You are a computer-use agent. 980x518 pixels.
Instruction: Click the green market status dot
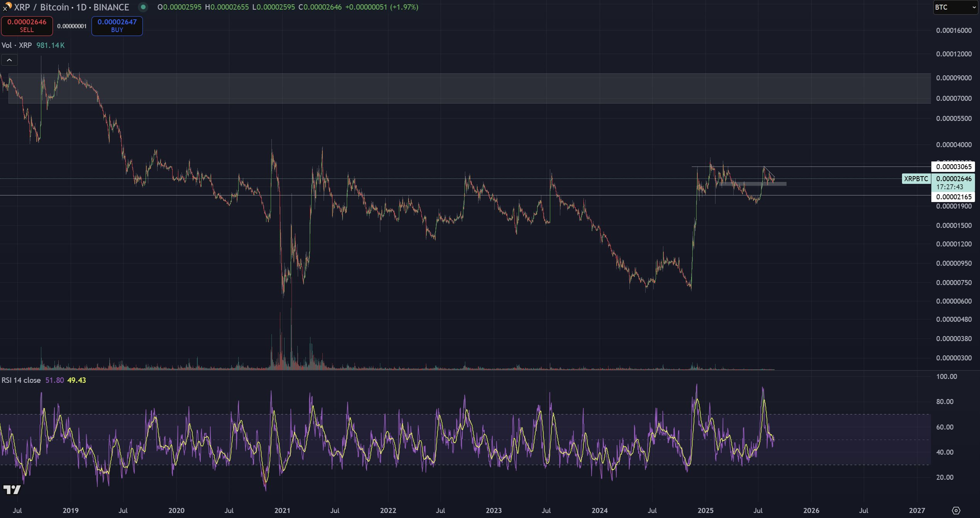(x=143, y=7)
